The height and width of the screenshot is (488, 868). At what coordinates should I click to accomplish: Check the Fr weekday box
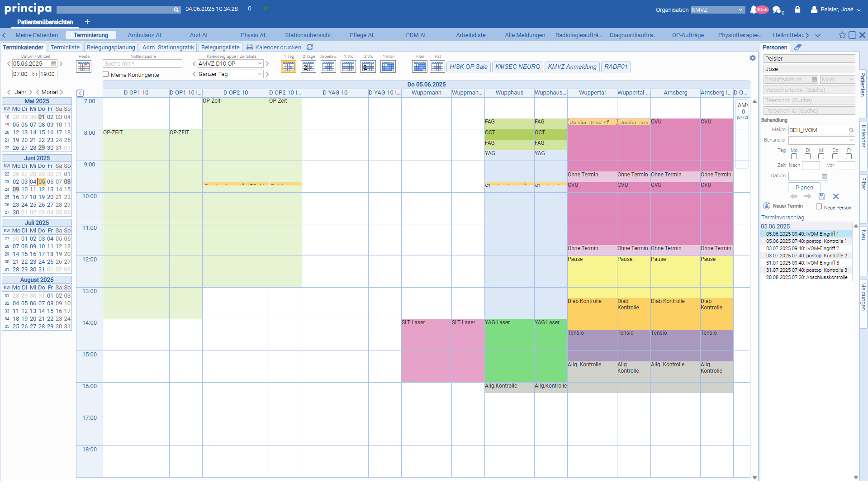point(849,156)
